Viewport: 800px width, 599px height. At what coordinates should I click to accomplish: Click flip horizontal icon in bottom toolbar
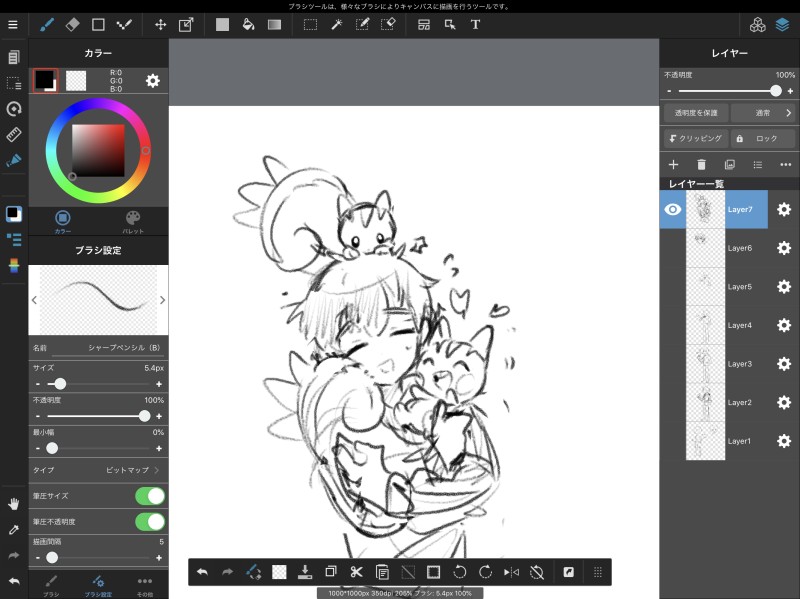tap(511, 572)
